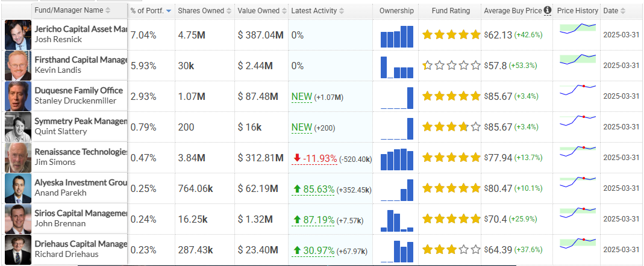The image size is (644, 266).
Task: Click empty-star fund rating for Firsthand Capital
Action: [451, 65]
